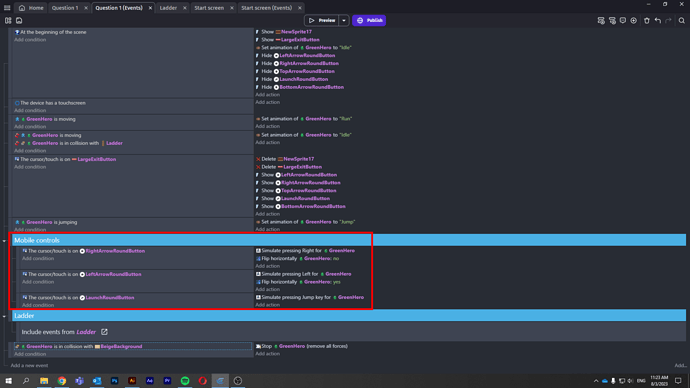Open File Explorer from the taskbar
Screen dimensions: 690x388
coord(44,381)
